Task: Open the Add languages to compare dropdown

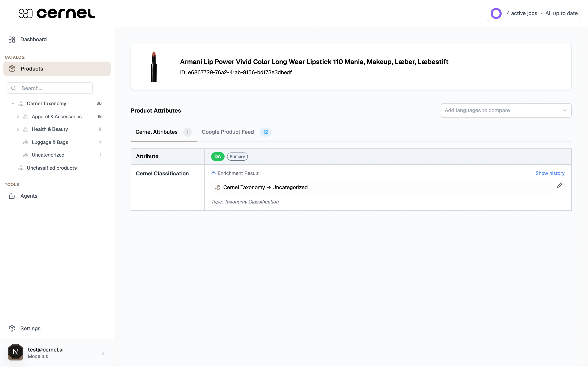Action: pyautogui.click(x=506, y=111)
